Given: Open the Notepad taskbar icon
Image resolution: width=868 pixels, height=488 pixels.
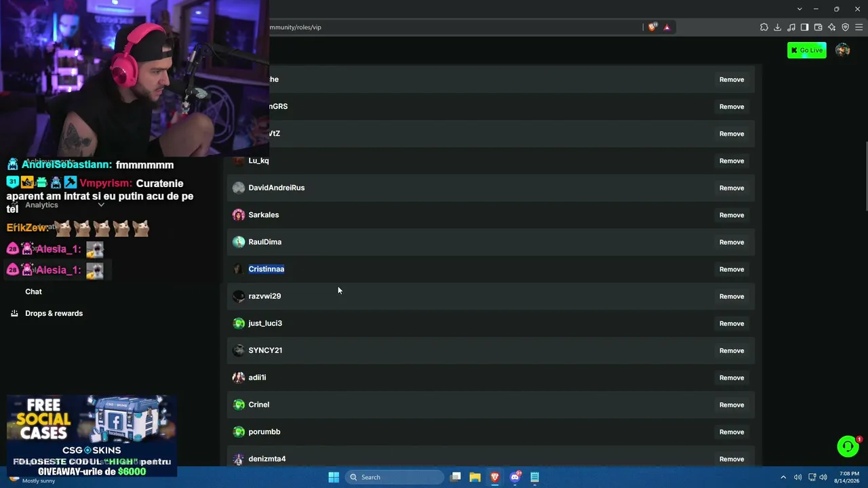Looking at the screenshot, I should point(535,477).
